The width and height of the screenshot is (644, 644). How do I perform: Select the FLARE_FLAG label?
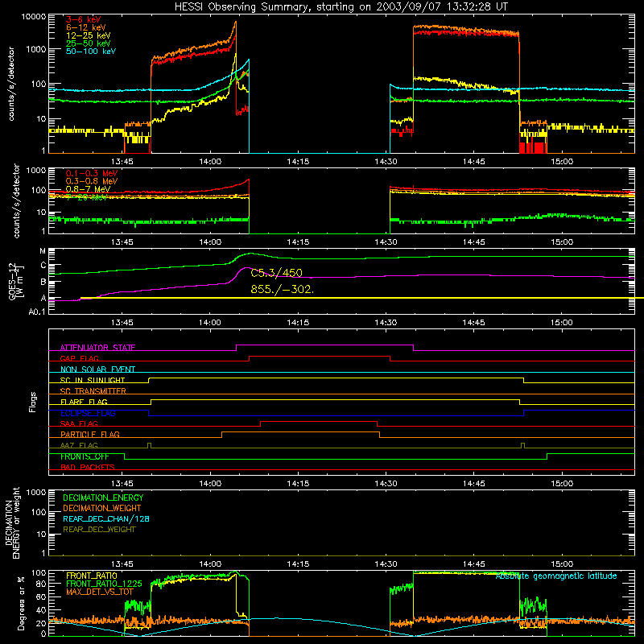pyautogui.click(x=84, y=402)
